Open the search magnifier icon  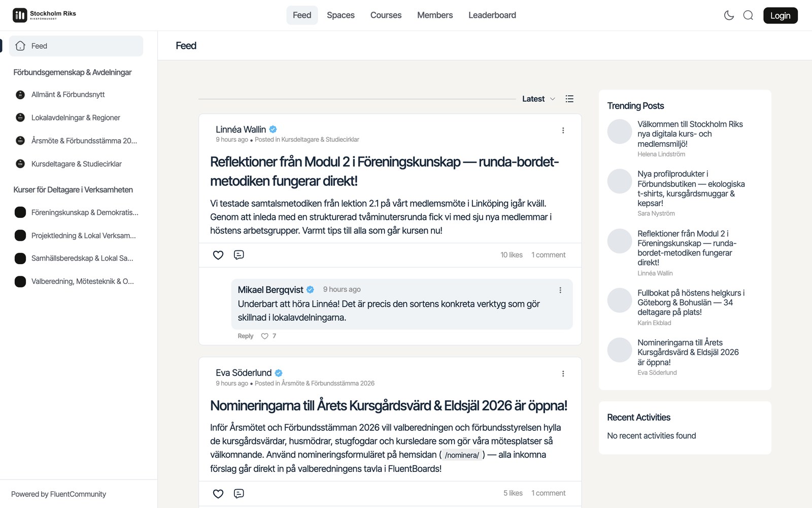(x=748, y=15)
